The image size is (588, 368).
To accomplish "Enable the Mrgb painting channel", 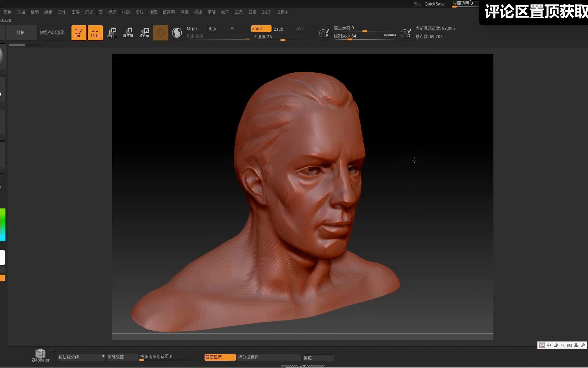I will pos(192,29).
